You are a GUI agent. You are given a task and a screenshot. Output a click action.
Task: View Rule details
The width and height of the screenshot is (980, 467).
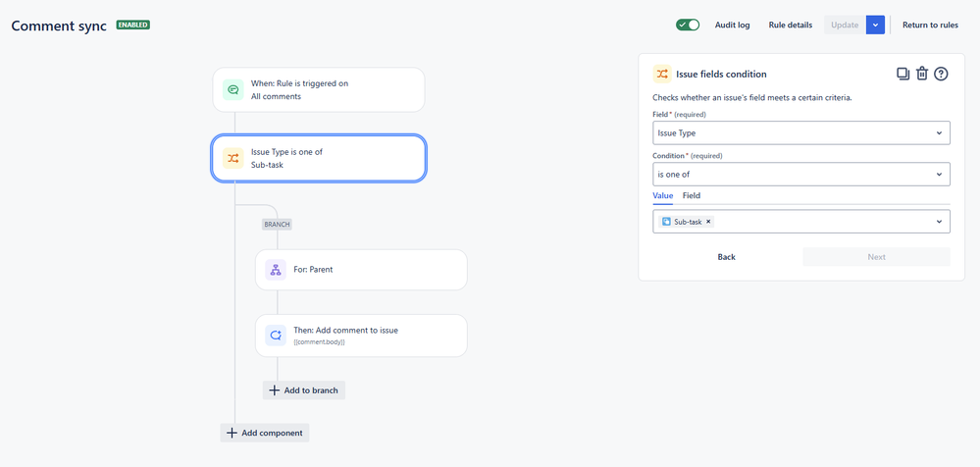point(790,25)
